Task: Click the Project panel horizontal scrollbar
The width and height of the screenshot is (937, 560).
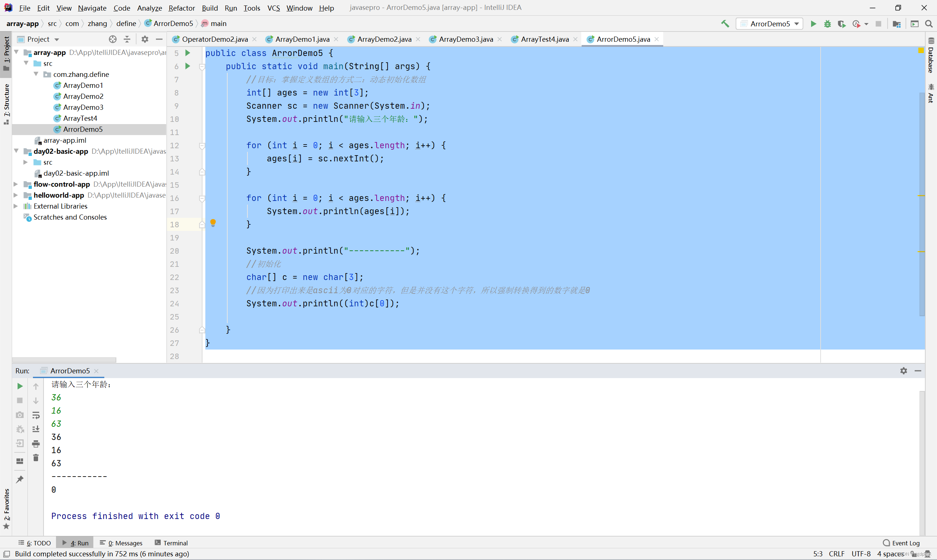Action: [64, 360]
